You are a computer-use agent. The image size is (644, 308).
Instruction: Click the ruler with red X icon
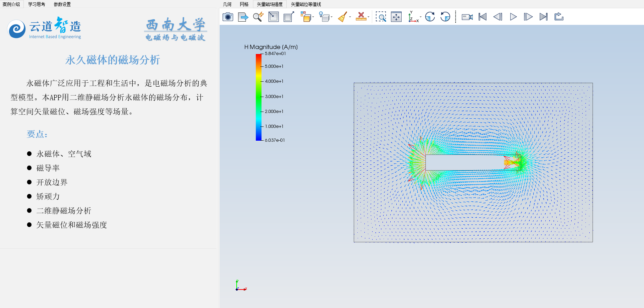(x=361, y=17)
